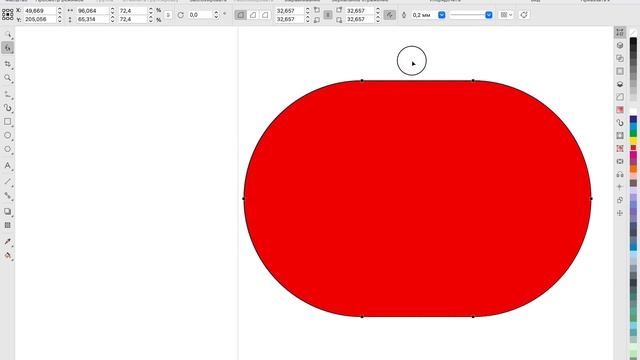Select the bottom-left node of the shape

[362, 316]
